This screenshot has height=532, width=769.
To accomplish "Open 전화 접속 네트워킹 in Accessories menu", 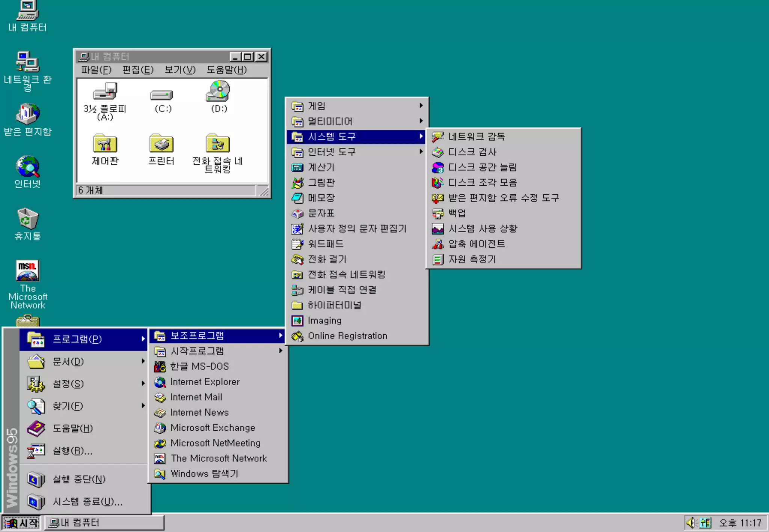I will [357, 275].
